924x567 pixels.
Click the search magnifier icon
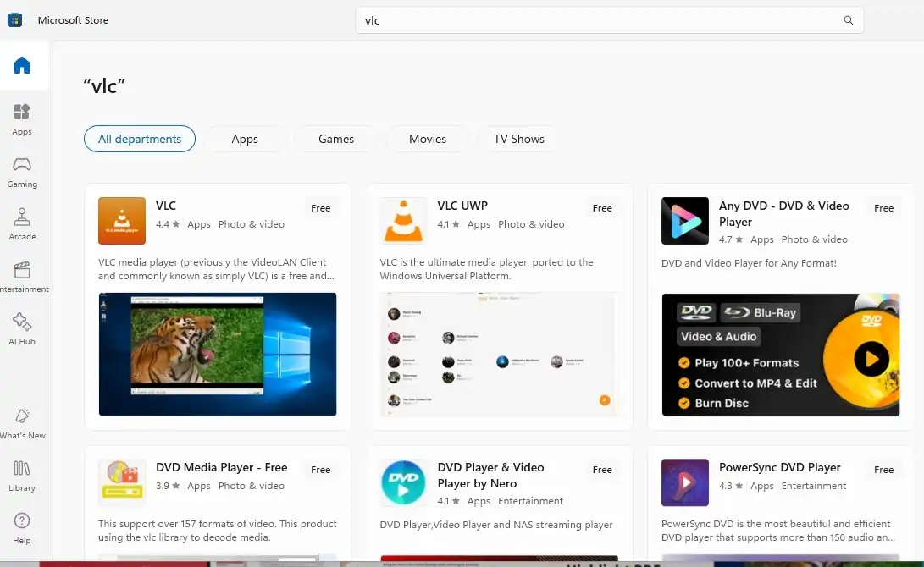[848, 20]
